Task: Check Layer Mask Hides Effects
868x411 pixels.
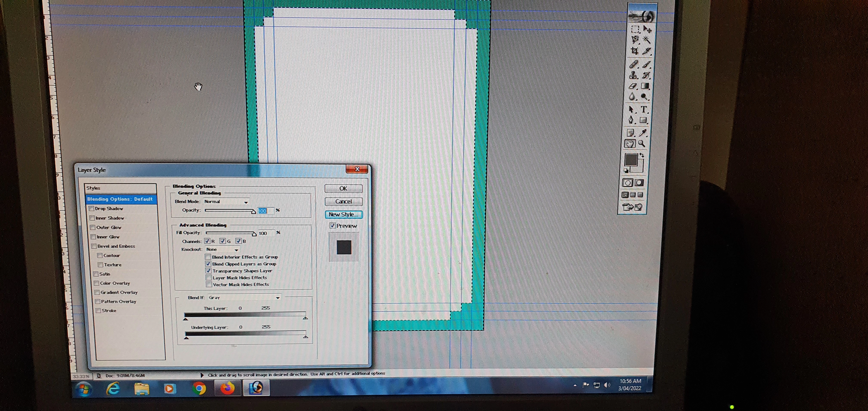Action: 209,277
